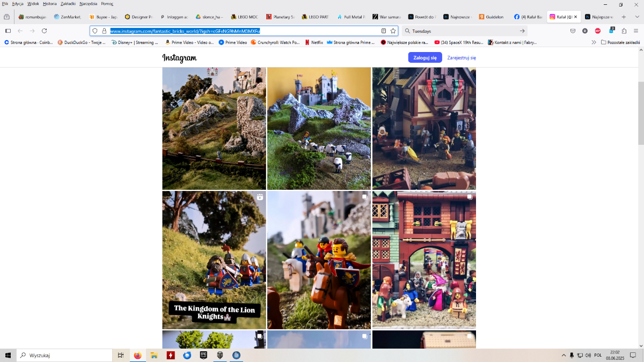Expand the list of all tabs
The image size is (644, 362).
tap(637, 17)
